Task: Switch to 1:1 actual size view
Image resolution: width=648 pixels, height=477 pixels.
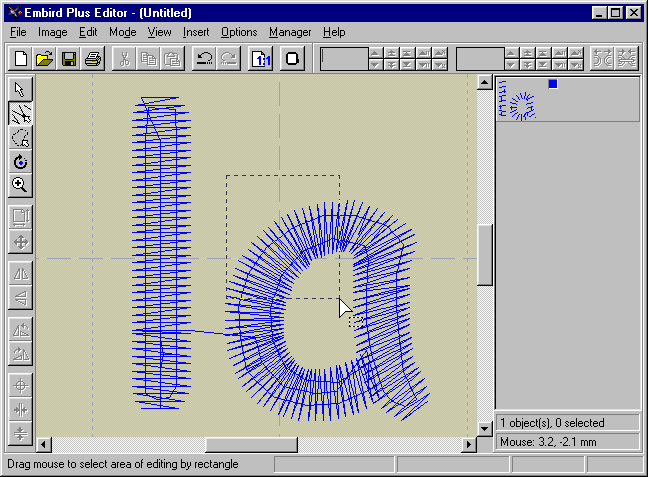Action: click(260, 59)
